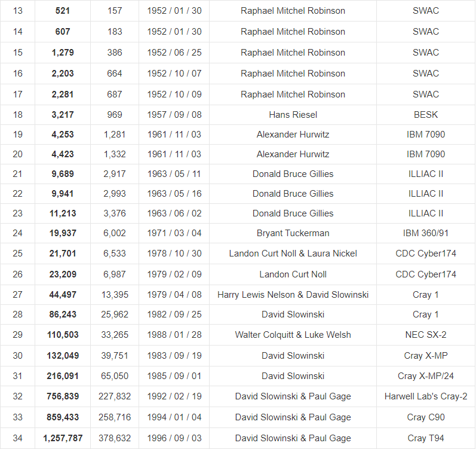Screen dimensions: 476x449
Task: Select the exponent 1,257,787 cell
Action: point(63,438)
